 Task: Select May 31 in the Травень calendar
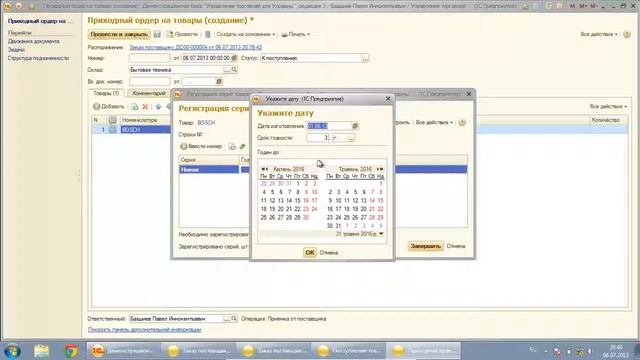(338, 226)
